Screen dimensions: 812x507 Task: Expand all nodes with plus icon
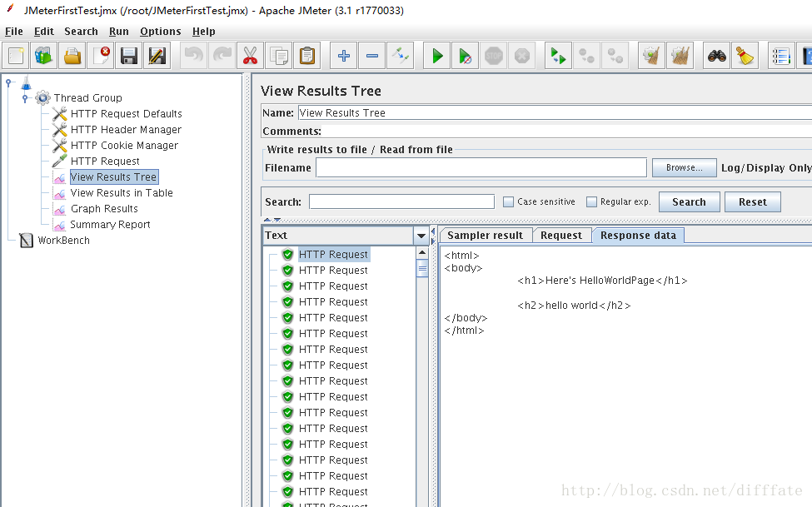(x=343, y=56)
